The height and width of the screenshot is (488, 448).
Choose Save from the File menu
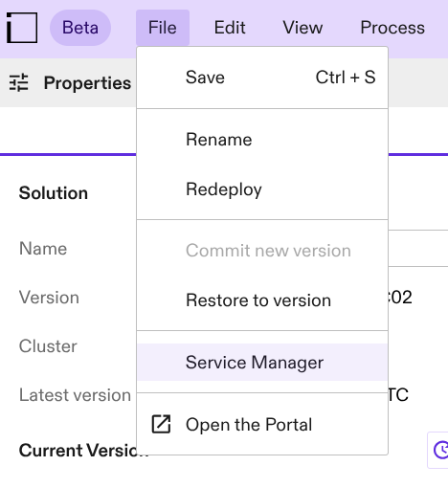(x=262, y=78)
